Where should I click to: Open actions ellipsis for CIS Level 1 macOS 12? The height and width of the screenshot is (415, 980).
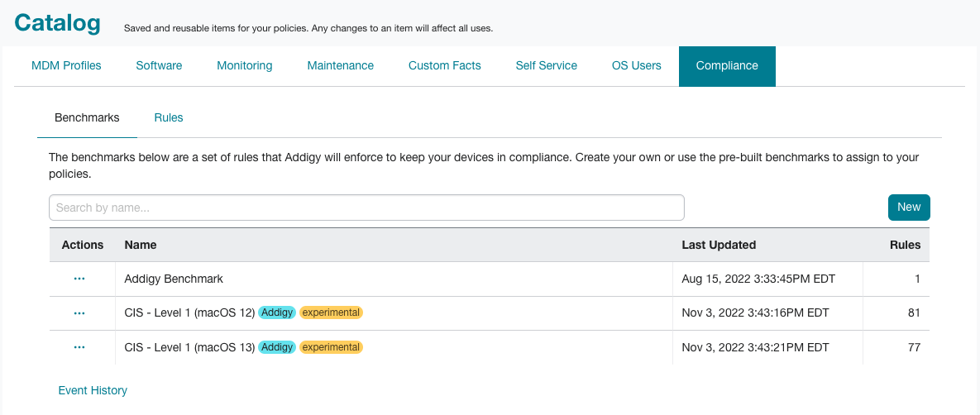(x=79, y=313)
